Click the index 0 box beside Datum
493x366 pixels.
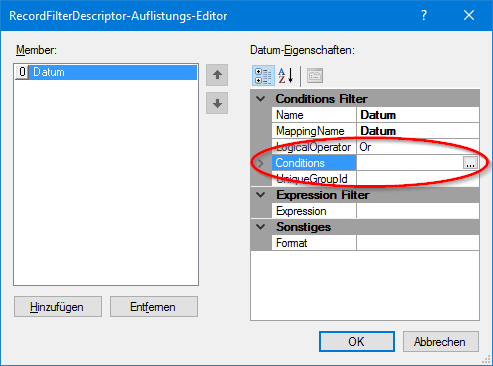(22, 72)
